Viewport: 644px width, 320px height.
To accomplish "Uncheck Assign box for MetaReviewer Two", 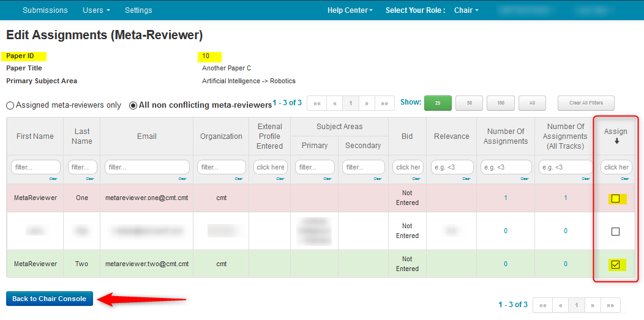I will pyautogui.click(x=615, y=264).
